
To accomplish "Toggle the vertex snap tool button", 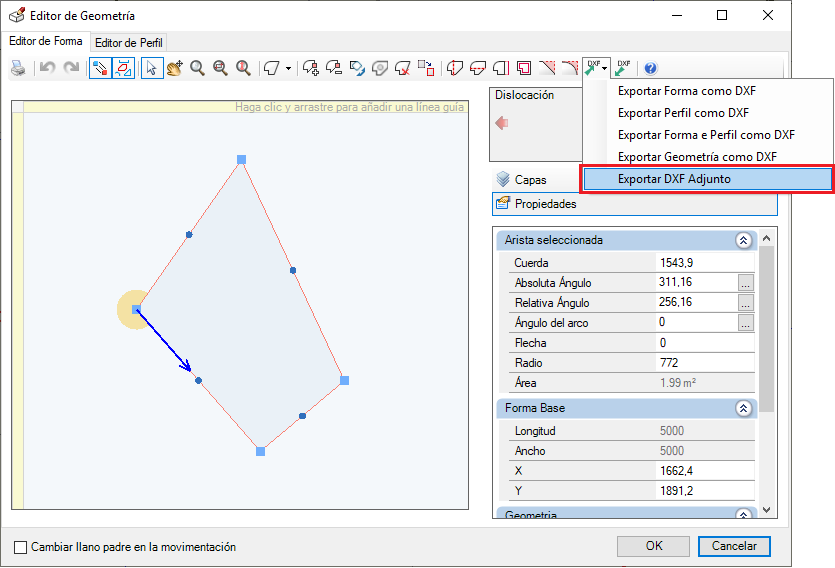I will click(100, 68).
